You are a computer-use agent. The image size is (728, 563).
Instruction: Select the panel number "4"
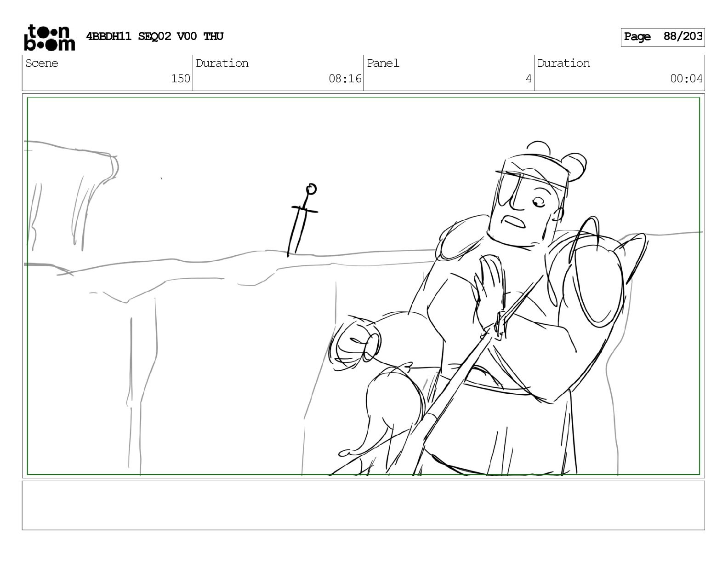[x=529, y=79]
